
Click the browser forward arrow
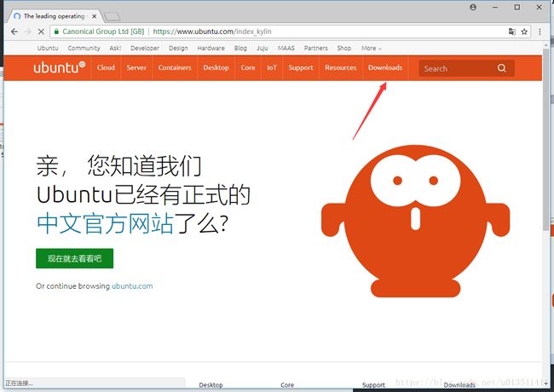(27, 32)
